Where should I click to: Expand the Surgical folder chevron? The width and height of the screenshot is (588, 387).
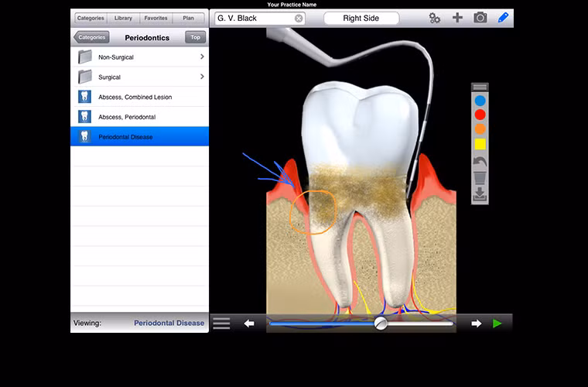pos(202,77)
